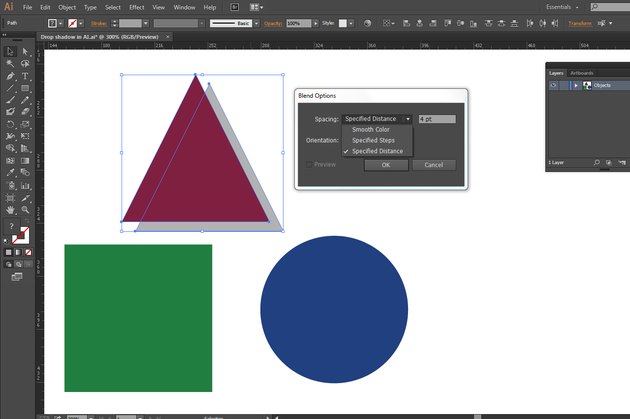Image resolution: width=630 pixels, height=419 pixels.
Task: Click the Transform link in control bar
Action: point(580,23)
